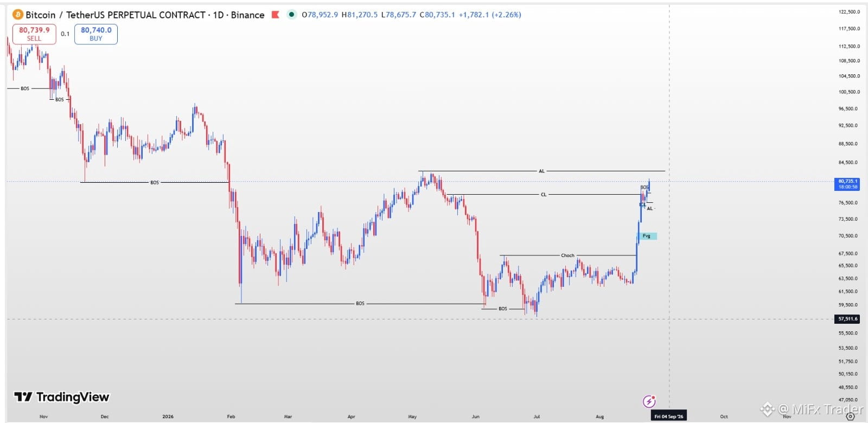The image size is (868, 423).
Task: Click the 88,500.0 price scale label
Action: coord(848,144)
